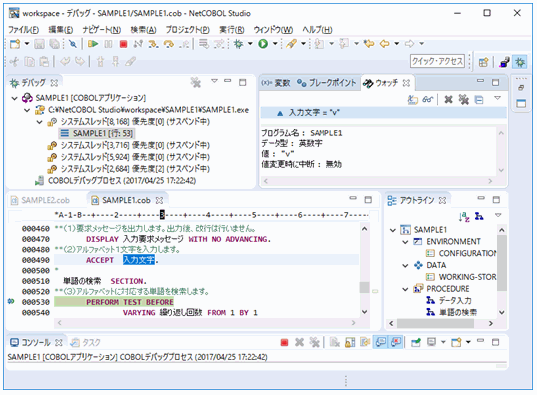The image size is (537, 395).
Task: Click the Skip All Breakpoints icon
Action: 73,44
